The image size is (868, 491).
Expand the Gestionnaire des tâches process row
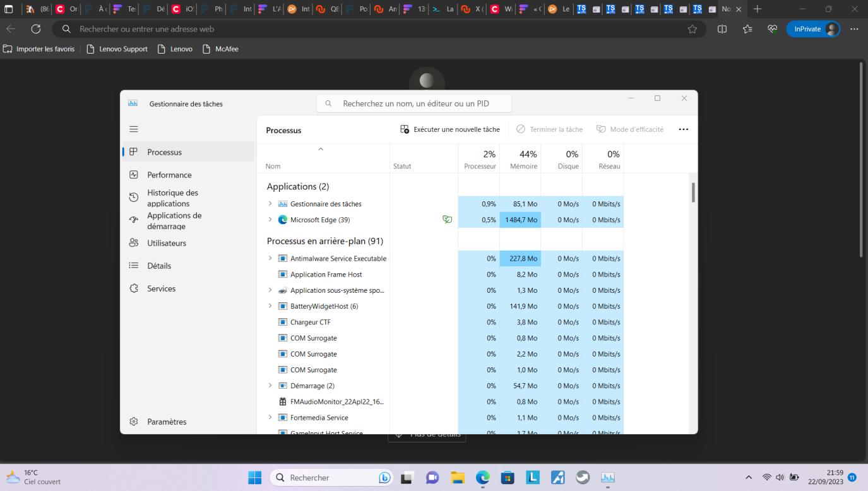pos(270,204)
